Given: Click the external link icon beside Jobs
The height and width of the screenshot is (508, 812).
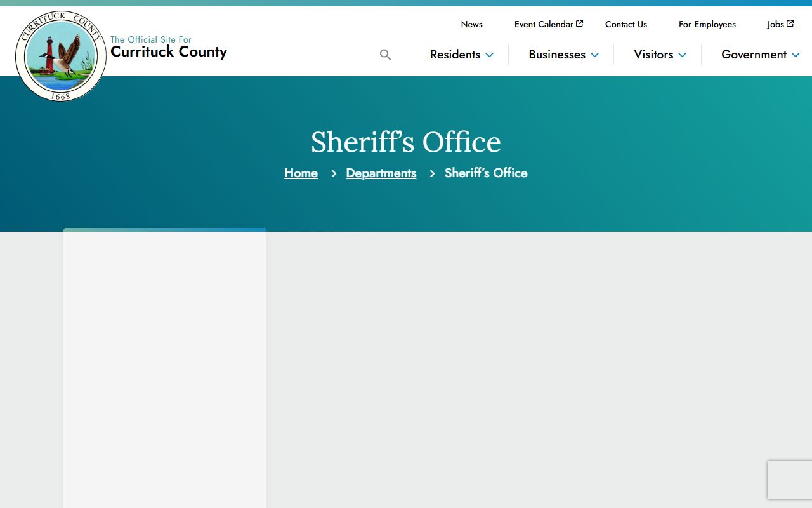Looking at the screenshot, I should point(790,23).
